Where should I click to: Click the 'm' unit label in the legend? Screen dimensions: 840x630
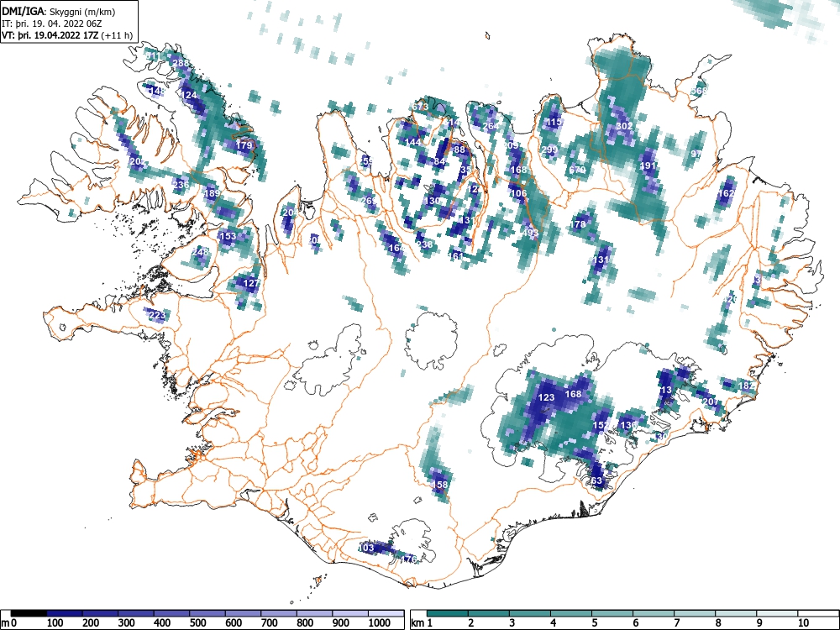[5, 623]
